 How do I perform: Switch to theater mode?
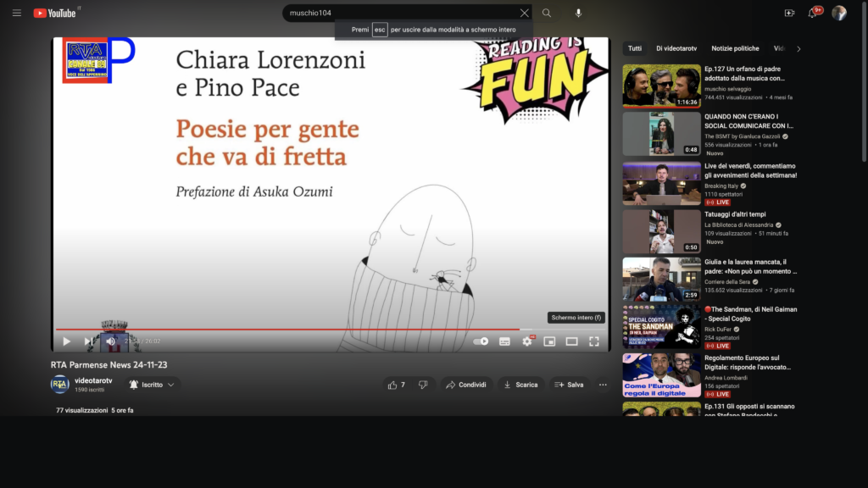[x=571, y=341]
